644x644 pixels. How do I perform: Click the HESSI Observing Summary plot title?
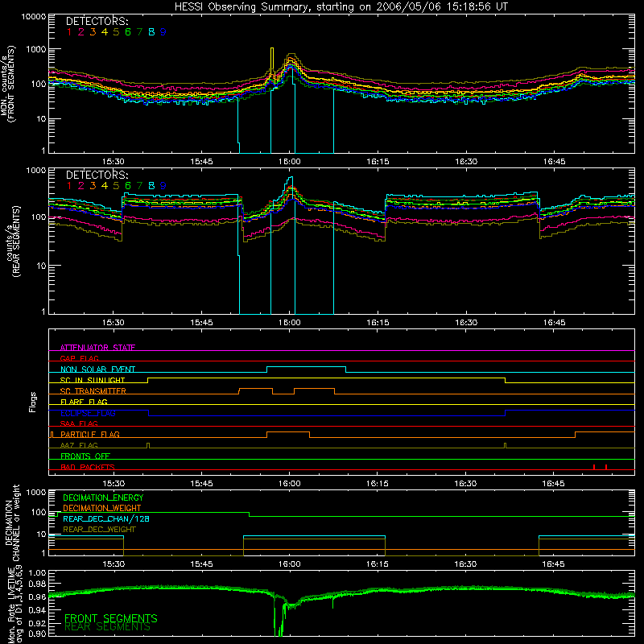tap(341, 7)
